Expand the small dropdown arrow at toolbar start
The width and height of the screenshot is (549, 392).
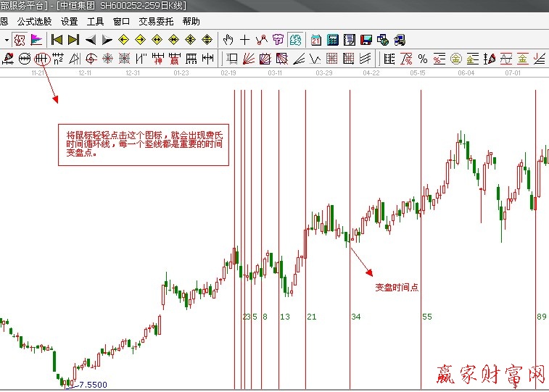point(6,40)
